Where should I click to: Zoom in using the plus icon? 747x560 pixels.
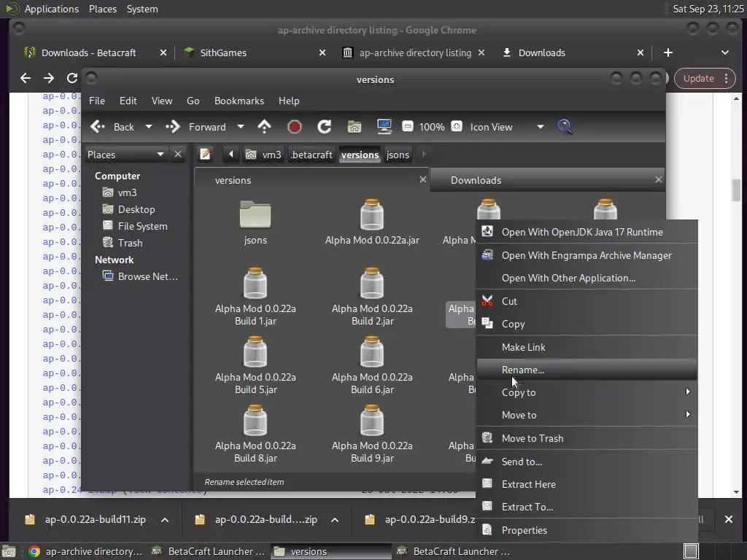coord(457,127)
